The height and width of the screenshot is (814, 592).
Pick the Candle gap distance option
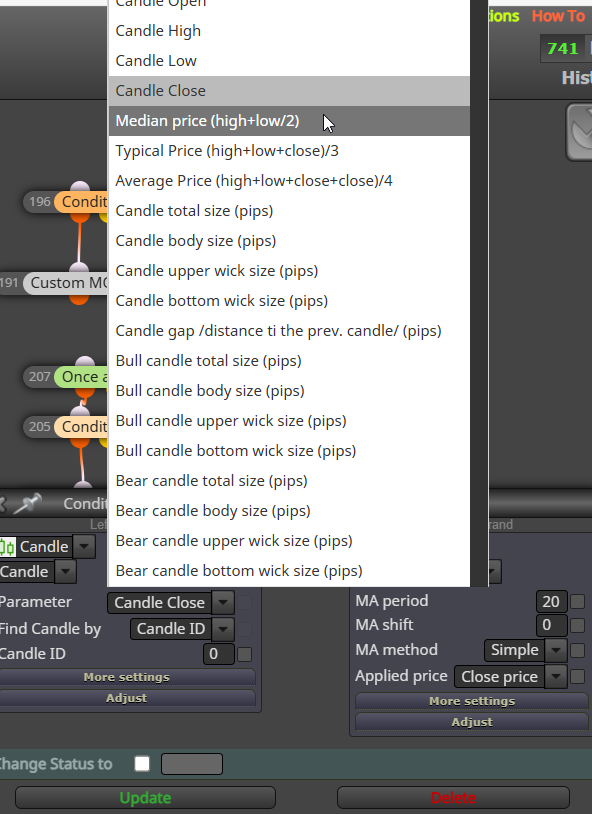[289, 331]
